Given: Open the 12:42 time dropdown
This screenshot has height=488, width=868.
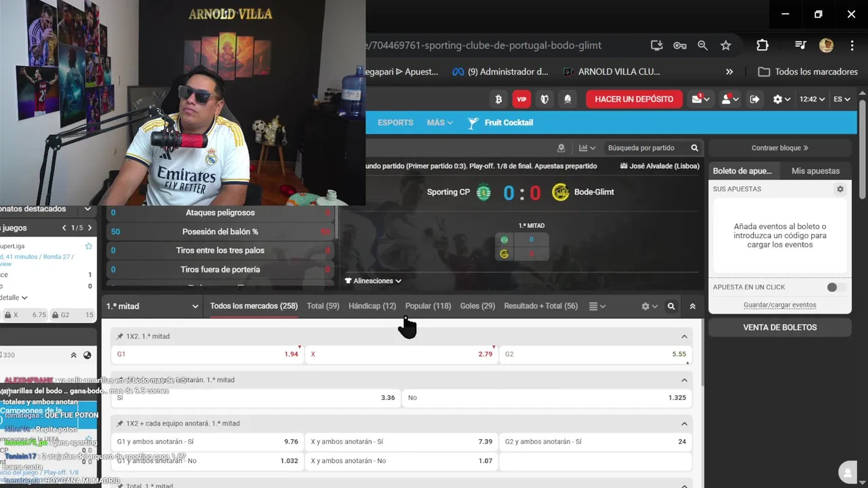Looking at the screenshot, I should (812, 99).
